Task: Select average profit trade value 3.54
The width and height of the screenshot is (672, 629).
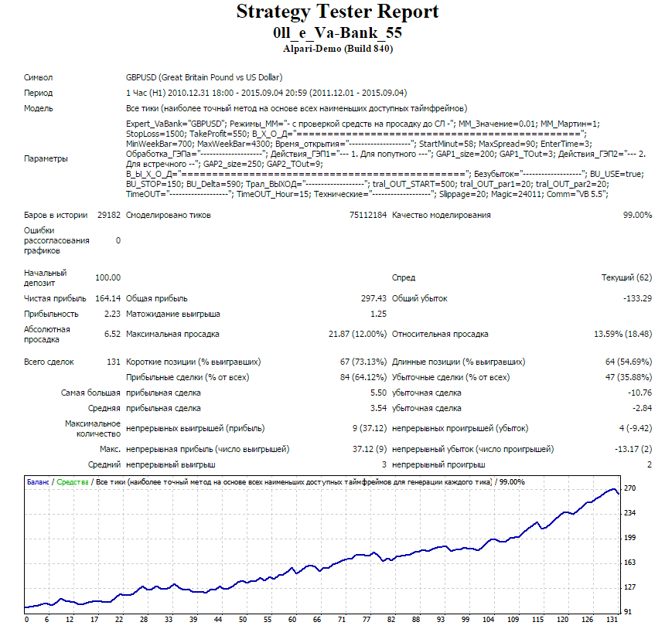Action: coord(378,408)
